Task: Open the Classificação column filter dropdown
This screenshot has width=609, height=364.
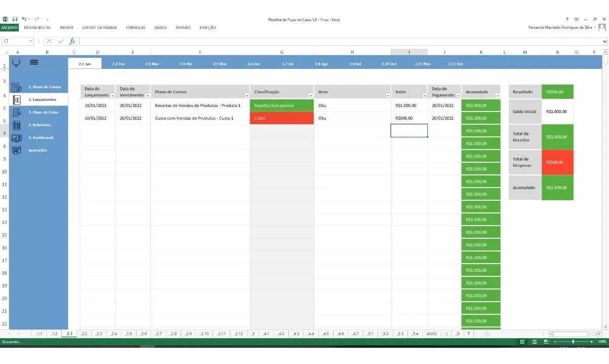Action: click(x=311, y=96)
